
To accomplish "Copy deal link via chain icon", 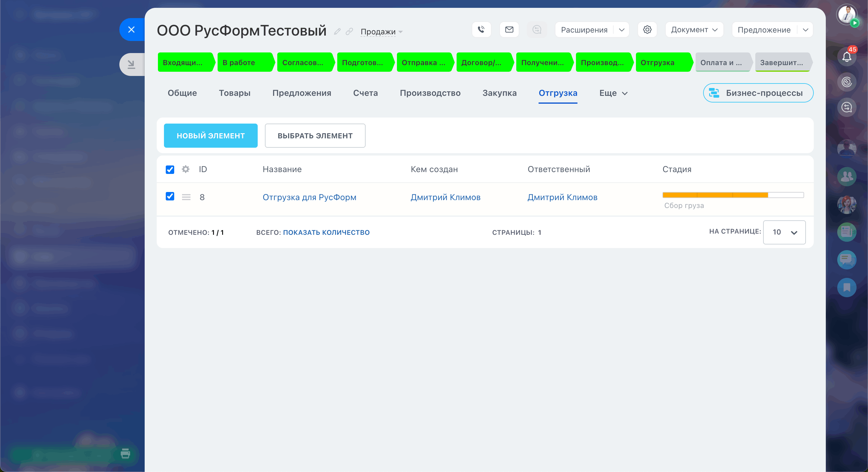I will (x=349, y=32).
